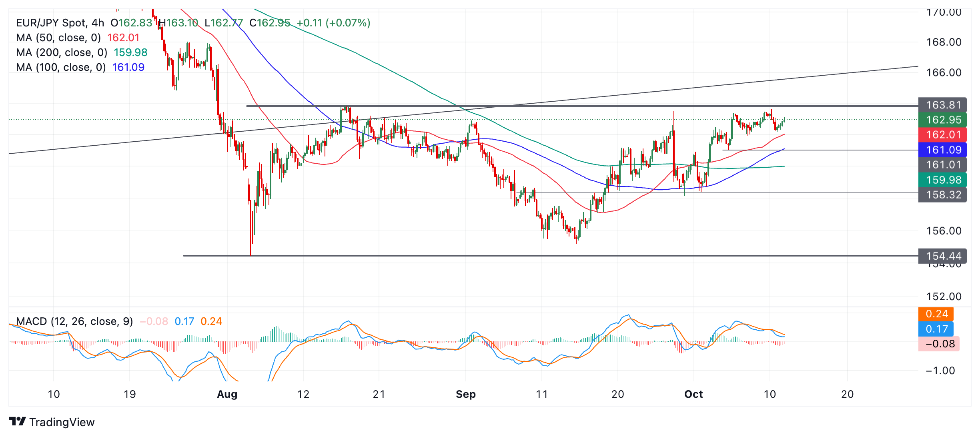The image size is (980, 437).
Task: Click the orange 0.24 MACD signal label
Action: point(936,314)
